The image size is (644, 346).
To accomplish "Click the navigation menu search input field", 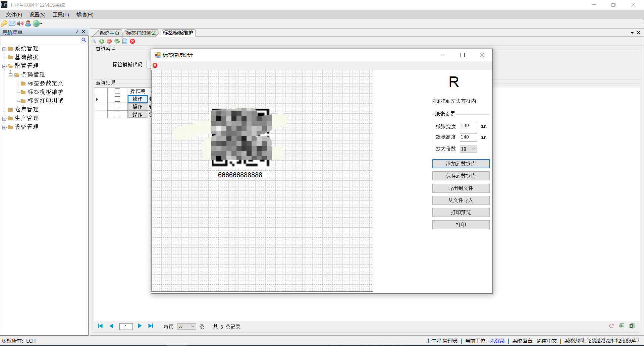I will tap(41, 40).
